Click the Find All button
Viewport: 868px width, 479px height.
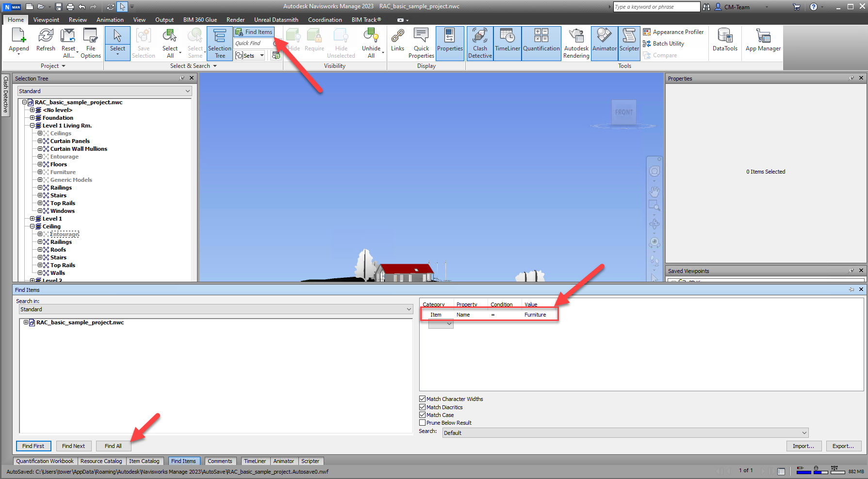point(113,446)
